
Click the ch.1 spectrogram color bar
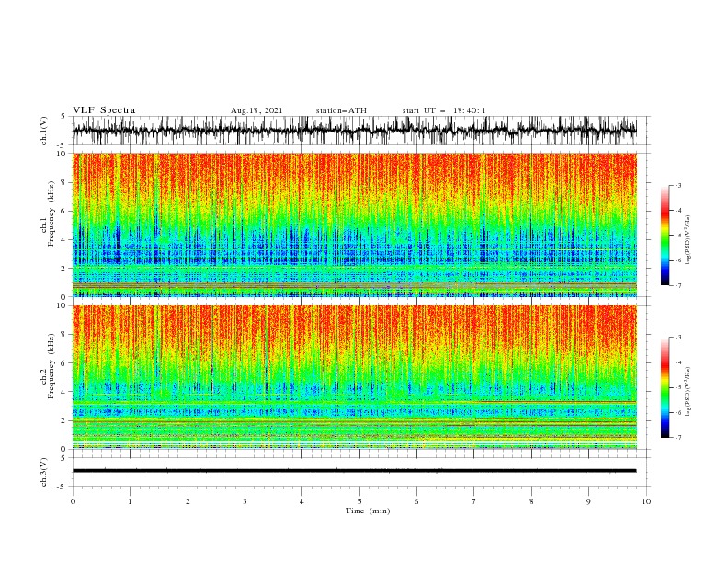coord(665,236)
